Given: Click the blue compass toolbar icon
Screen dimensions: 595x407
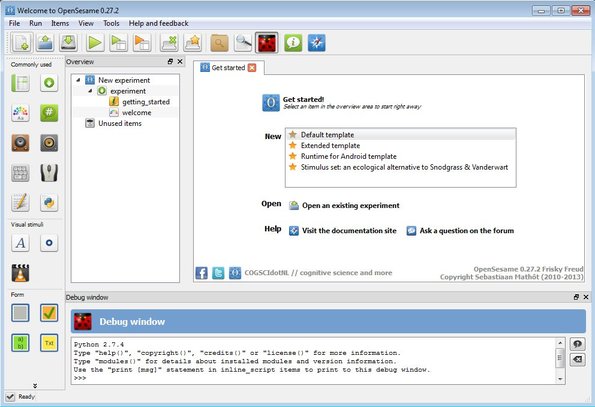Looking at the screenshot, I should (316, 42).
